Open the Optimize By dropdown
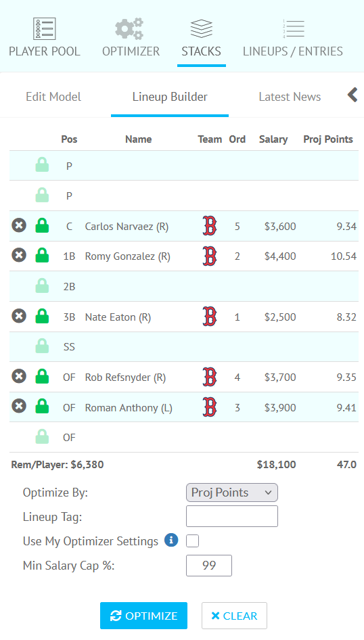Viewport: 364px width, 640px height. click(232, 493)
